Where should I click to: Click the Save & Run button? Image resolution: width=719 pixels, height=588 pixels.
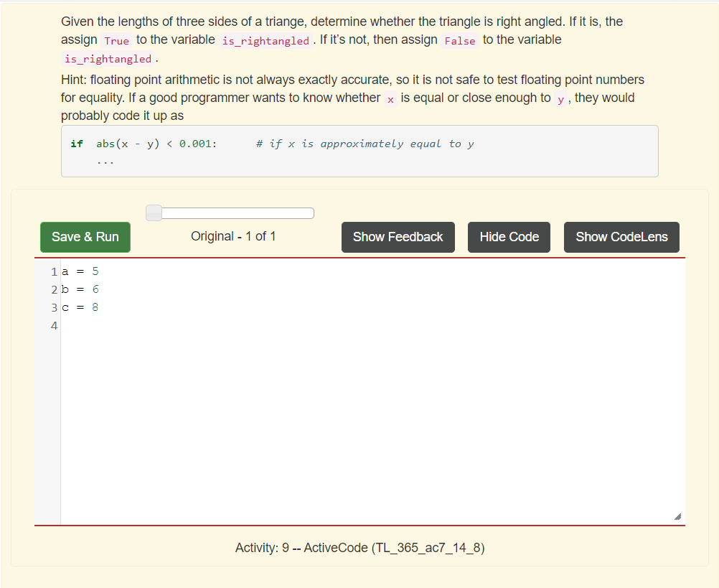[x=85, y=237]
